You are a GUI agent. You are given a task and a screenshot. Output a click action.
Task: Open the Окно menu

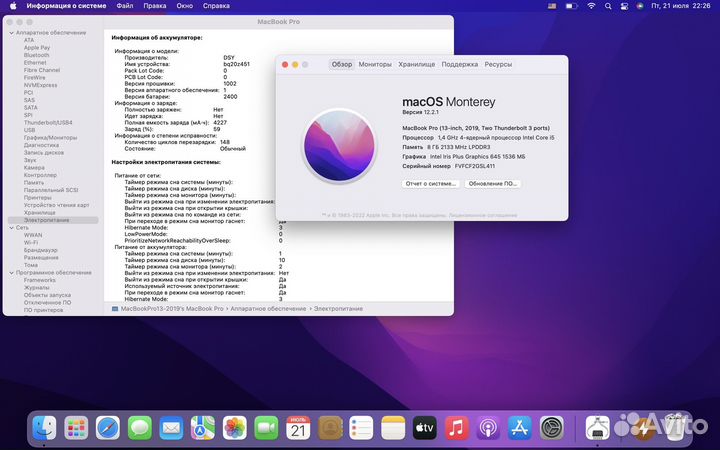pyautogui.click(x=184, y=6)
